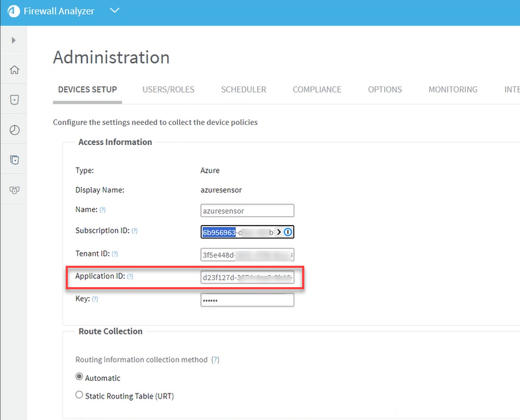Click the password manager icon in Subscription ID

pyautogui.click(x=287, y=232)
